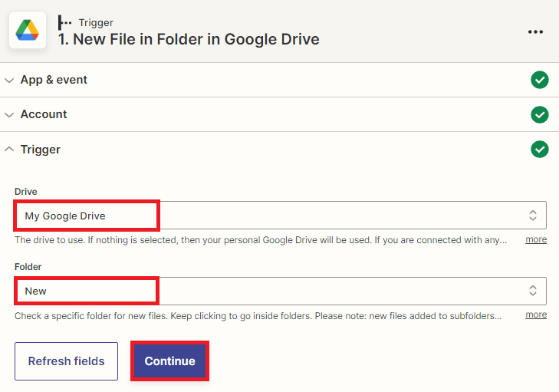The height and width of the screenshot is (392, 559).
Task: Click the green checkmark on App & event row
Action: click(x=540, y=80)
